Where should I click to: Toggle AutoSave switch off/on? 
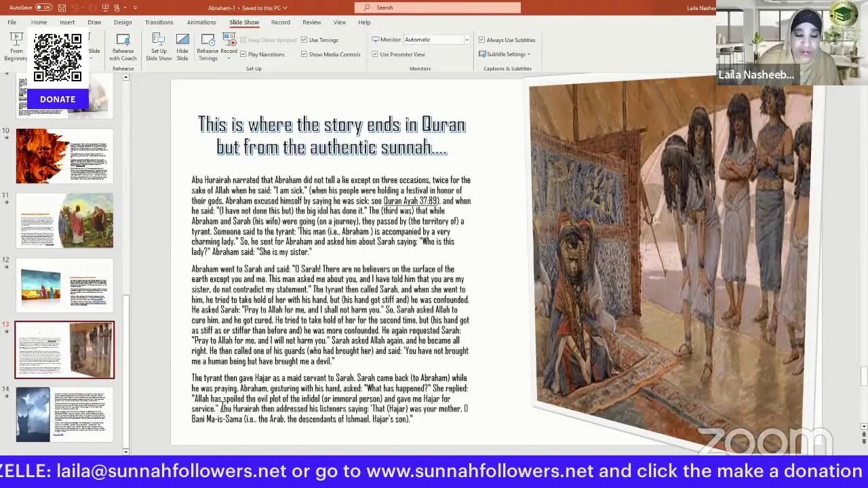[x=43, y=7]
